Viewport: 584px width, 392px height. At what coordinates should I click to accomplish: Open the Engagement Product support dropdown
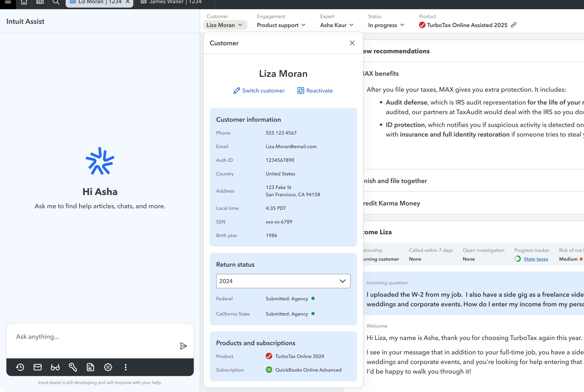(281, 25)
